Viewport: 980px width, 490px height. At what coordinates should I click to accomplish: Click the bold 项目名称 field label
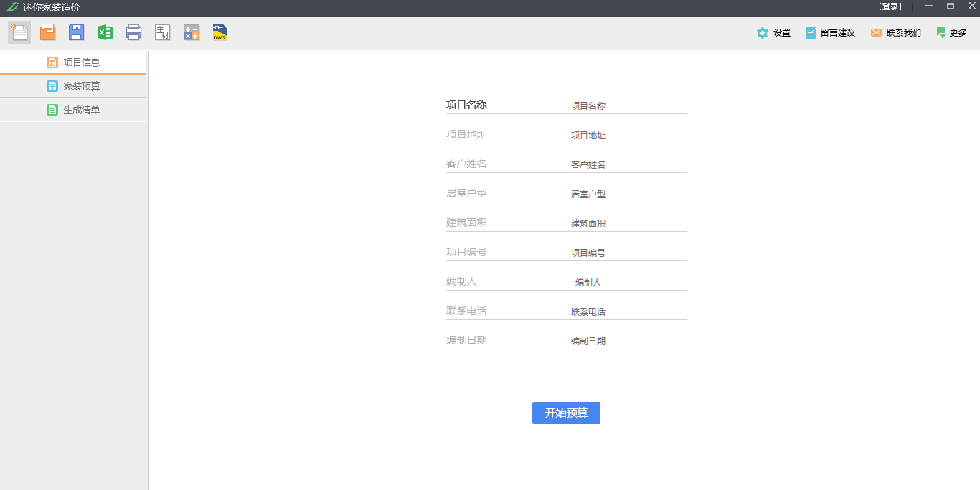coord(466,105)
